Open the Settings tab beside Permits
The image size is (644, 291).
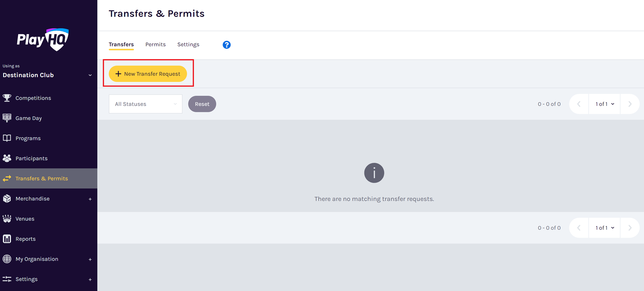(x=188, y=44)
